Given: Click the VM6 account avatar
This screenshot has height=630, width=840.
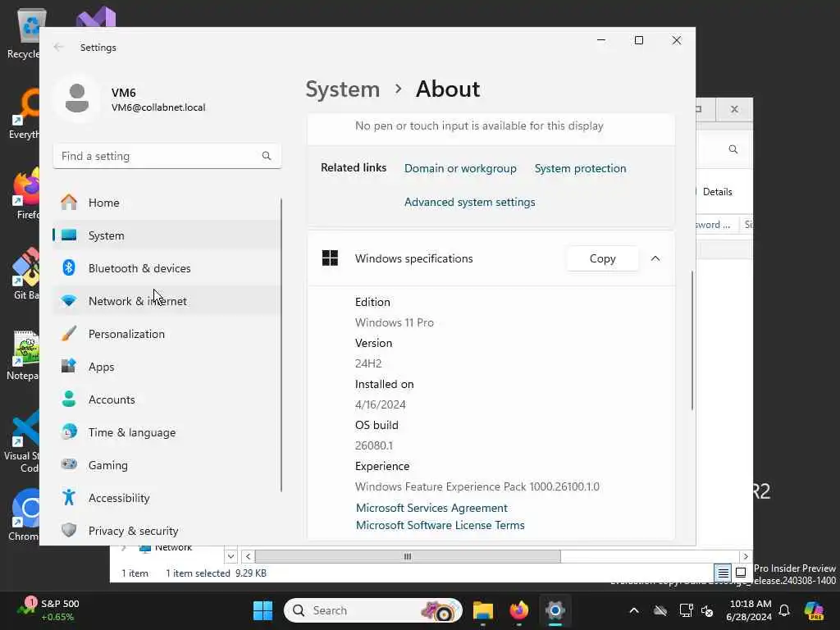Looking at the screenshot, I should [x=77, y=98].
